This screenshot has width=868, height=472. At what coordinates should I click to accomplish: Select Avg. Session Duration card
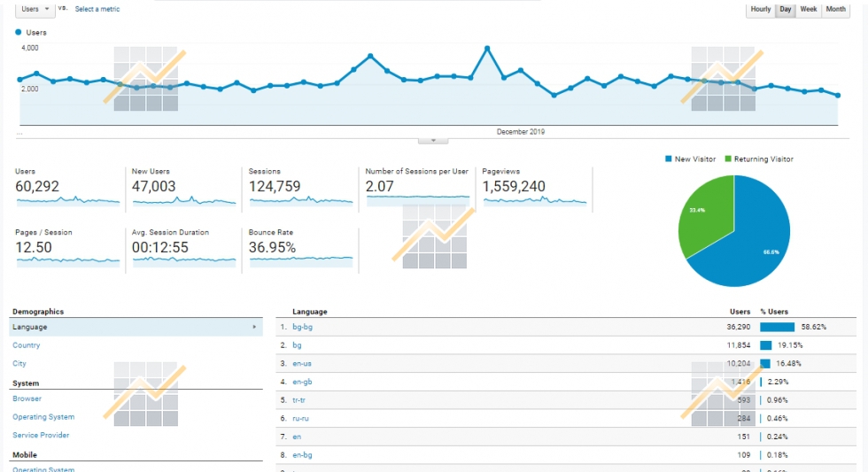coord(184,249)
